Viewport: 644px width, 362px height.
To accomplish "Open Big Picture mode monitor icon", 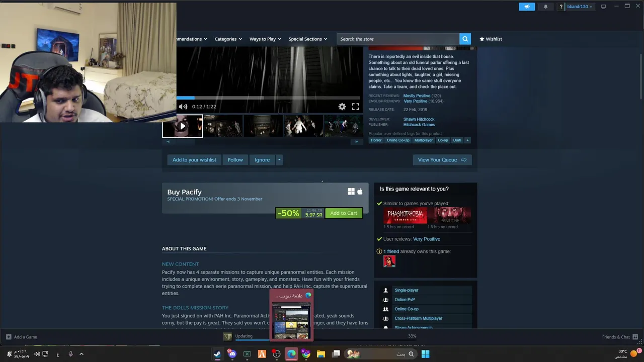I will point(603,7).
